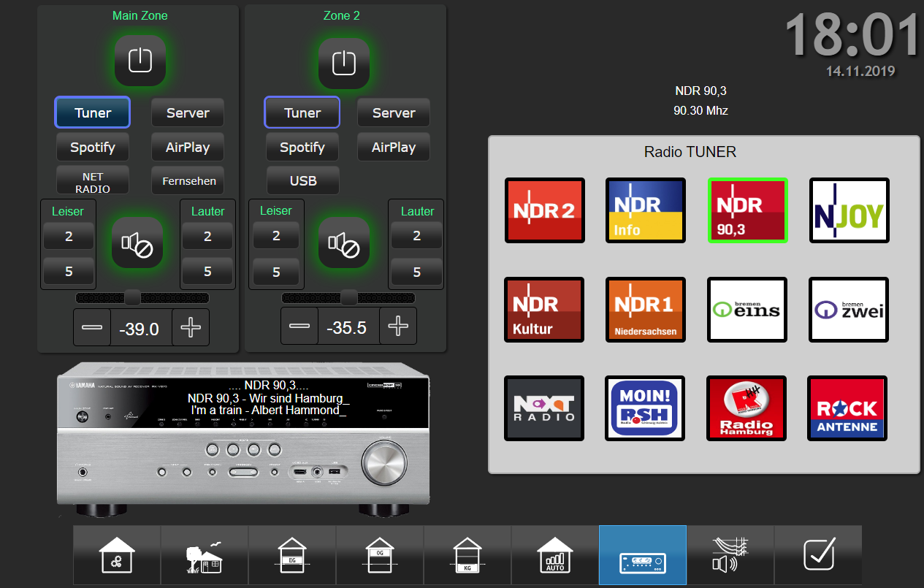Tune to NDR 90,3 station
Image resolution: width=924 pixels, height=588 pixels.
point(748,210)
